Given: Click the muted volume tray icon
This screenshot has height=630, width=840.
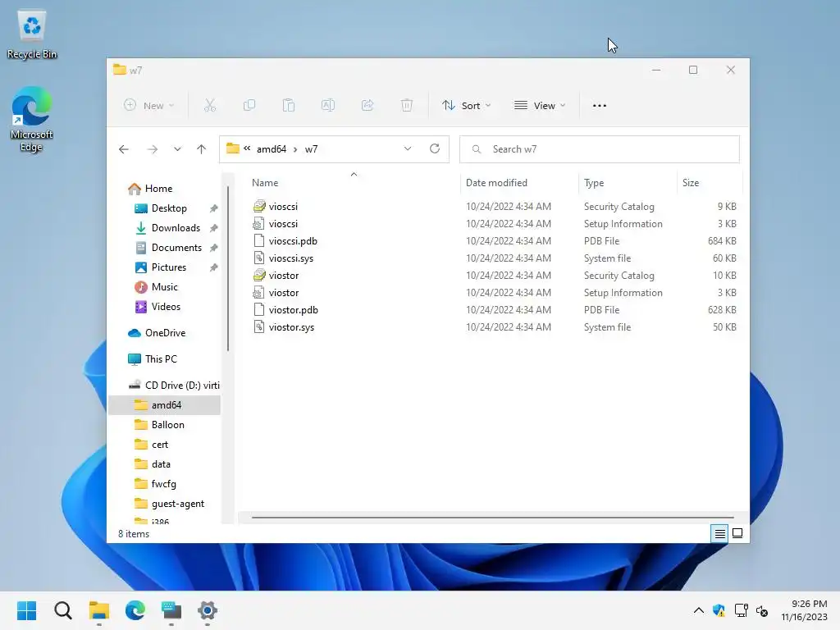Looking at the screenshot, I should click(762, 610).
